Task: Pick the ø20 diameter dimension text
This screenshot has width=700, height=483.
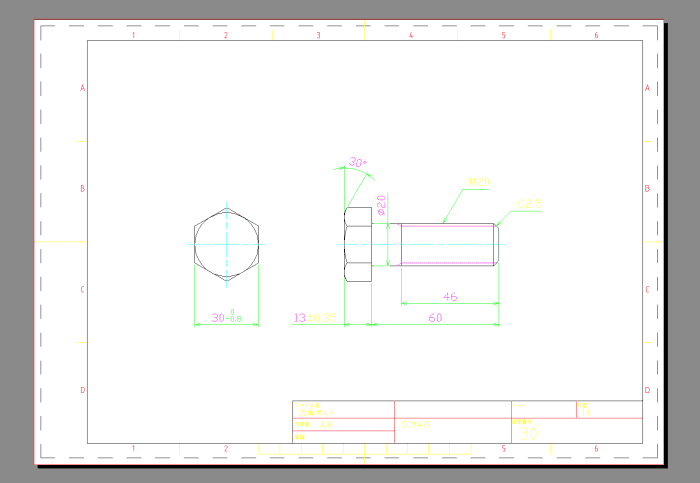Action: 381,205
